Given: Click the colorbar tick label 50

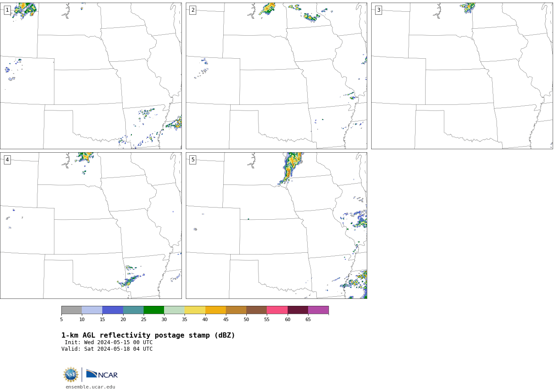Looking at the screenshot, I should [246, 319].
